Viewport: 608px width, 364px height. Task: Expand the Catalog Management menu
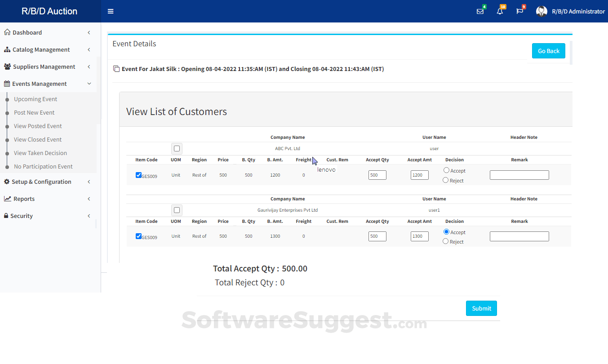pos(41,49)
